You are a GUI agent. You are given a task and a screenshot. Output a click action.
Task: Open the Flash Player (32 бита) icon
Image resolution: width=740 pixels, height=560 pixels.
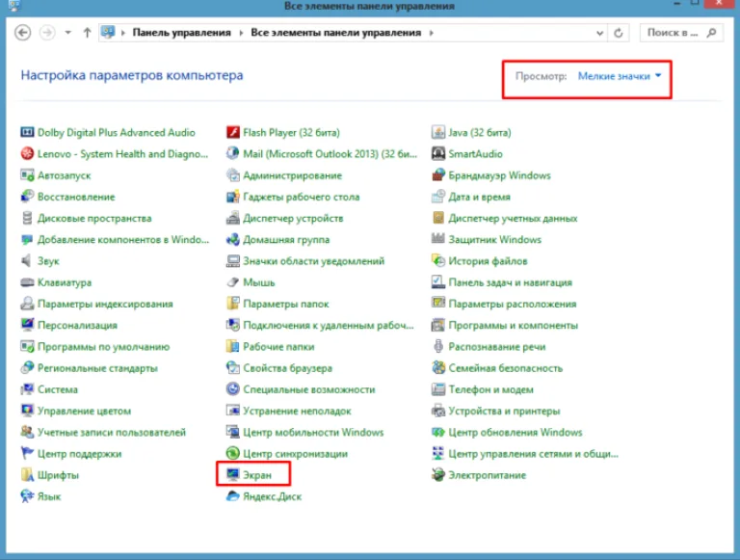[x=232, y=132]
